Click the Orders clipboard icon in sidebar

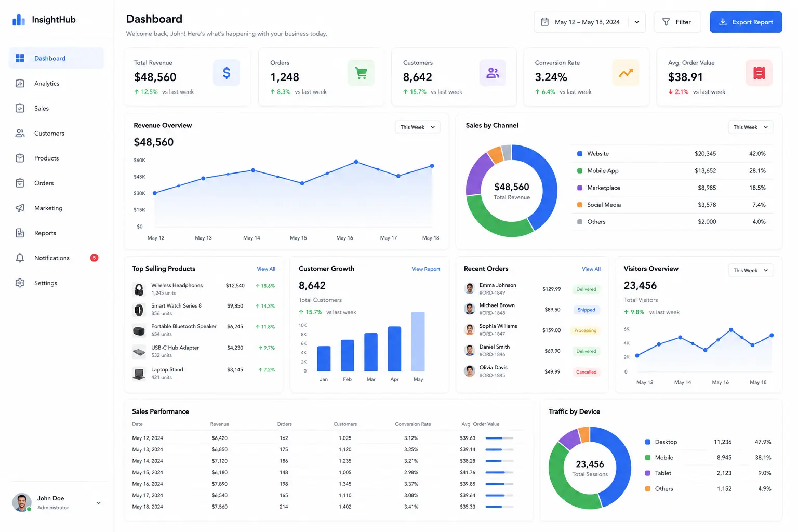[x=20, y=183]
